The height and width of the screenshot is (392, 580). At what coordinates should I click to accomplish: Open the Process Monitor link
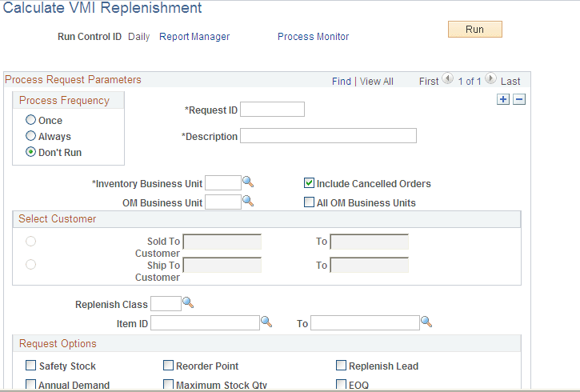tap(313, 37)
